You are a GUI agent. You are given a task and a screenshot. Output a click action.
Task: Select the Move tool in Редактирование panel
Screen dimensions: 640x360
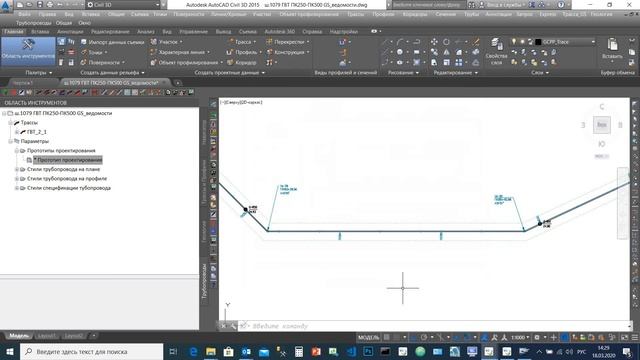(434, 42)
